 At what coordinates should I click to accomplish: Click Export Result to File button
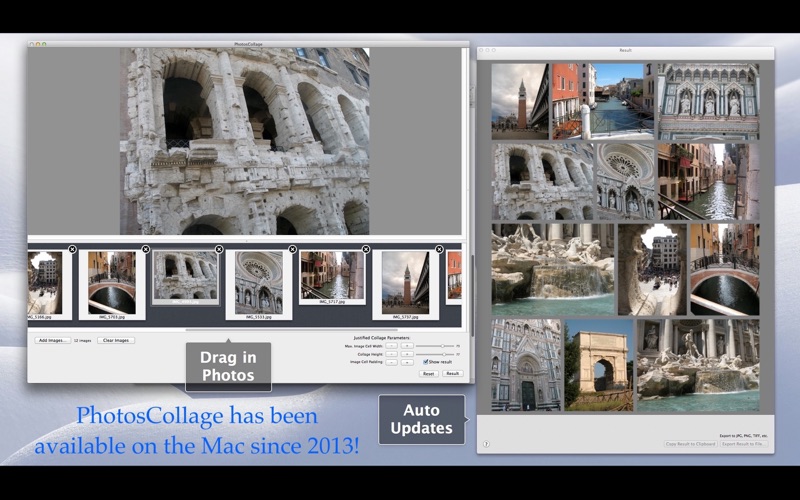pyautogui.click(x=744, y=444)
